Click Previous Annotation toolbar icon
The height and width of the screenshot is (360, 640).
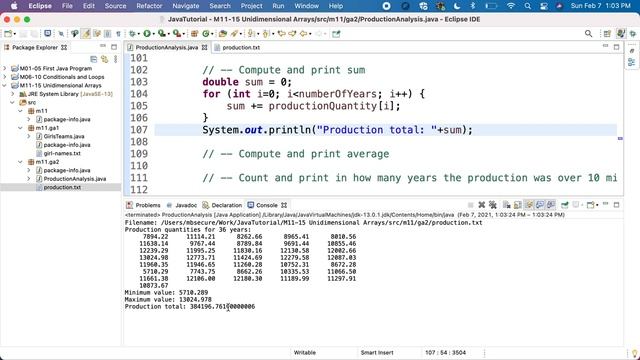[x=266, y=34]
